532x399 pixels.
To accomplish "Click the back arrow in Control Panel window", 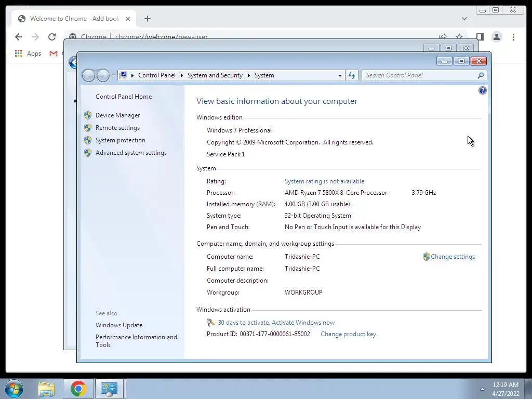I will [x=88, y=75].
